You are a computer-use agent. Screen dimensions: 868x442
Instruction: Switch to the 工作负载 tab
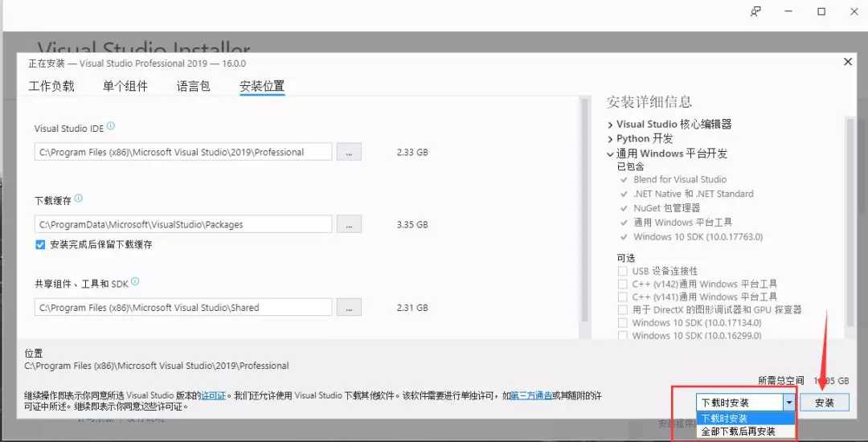tap(51, 86)
